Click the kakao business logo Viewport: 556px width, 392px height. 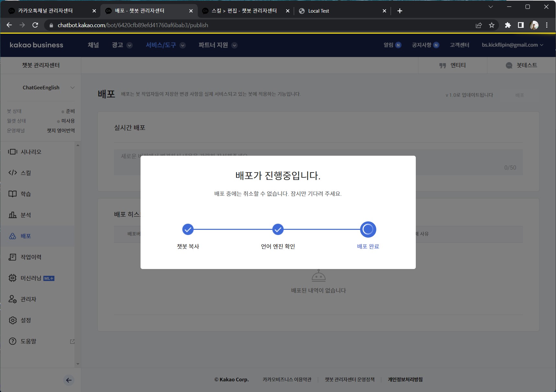pyautogui.click(x=36, y=45)
